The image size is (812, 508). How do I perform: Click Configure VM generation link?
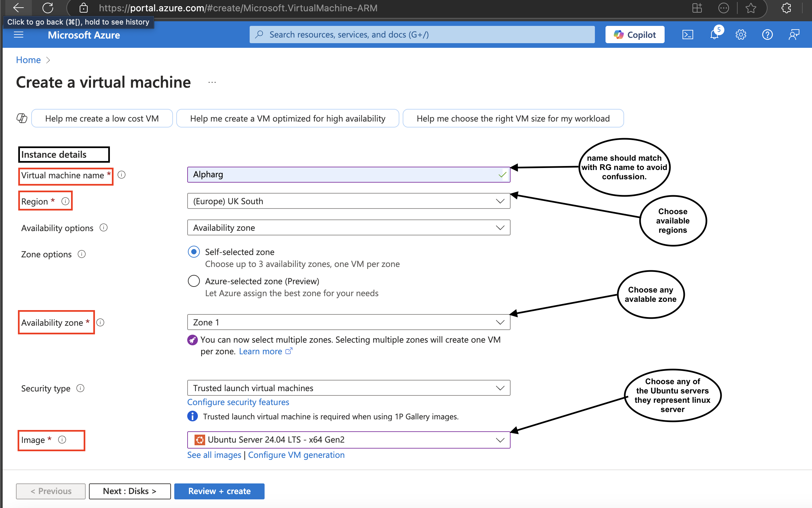point(296,455)
